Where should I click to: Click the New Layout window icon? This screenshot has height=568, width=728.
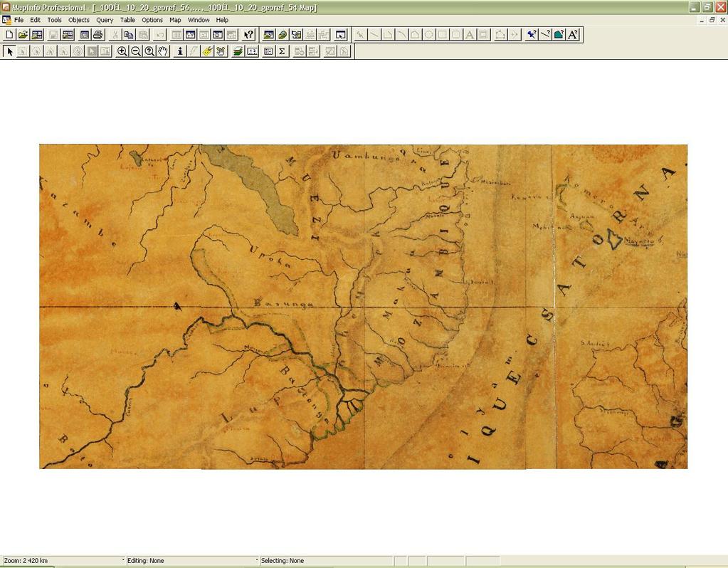point(218,35)
